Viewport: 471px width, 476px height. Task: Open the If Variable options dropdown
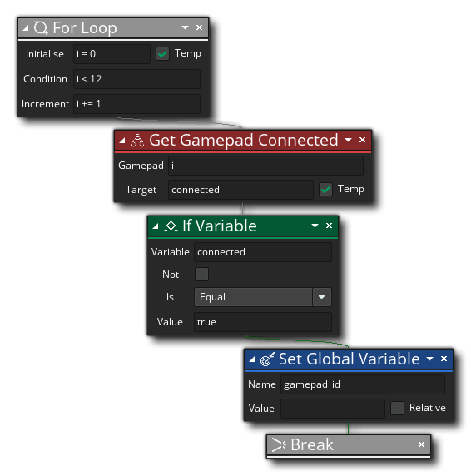coord(315,226)
